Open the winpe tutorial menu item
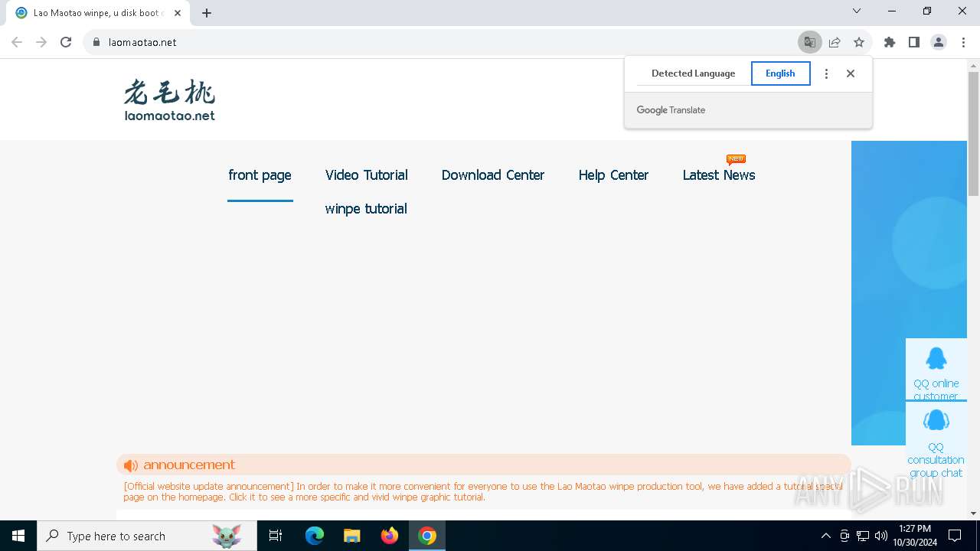The width and height of the screenshot is (980, 551). pyautogui.click(x=366, y=209)
